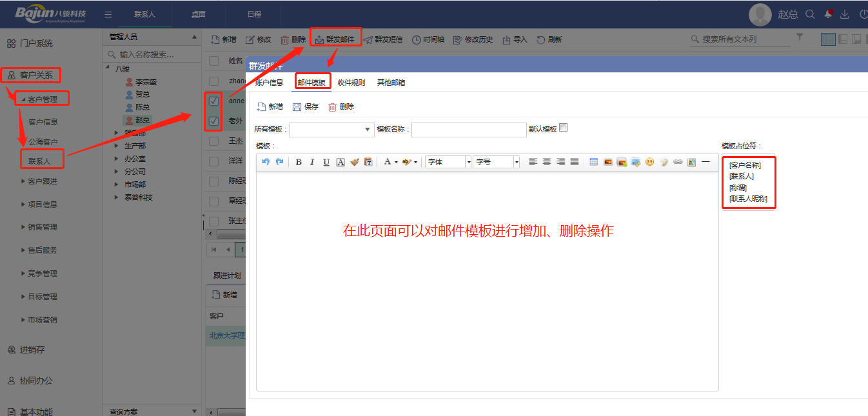
Task: Switch to the 收件规则 tab
Action: tap(351, 83)
